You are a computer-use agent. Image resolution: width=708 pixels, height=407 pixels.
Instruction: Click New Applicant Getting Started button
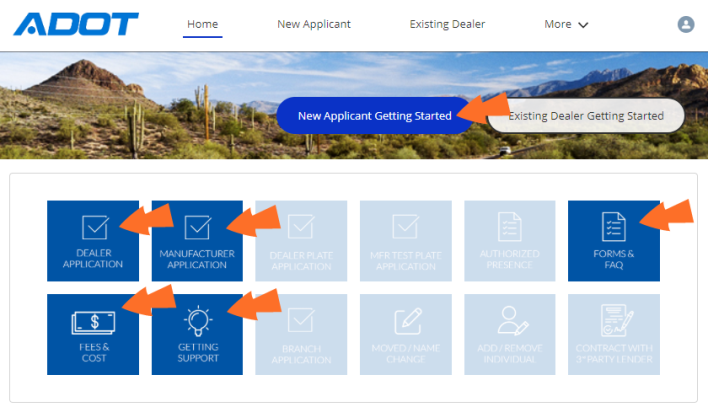coord(374,116)
